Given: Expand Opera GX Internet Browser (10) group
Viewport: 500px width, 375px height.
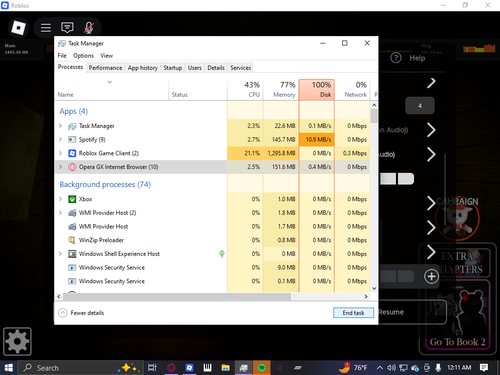Looking at the screenshot, I should tap(60, 167).
